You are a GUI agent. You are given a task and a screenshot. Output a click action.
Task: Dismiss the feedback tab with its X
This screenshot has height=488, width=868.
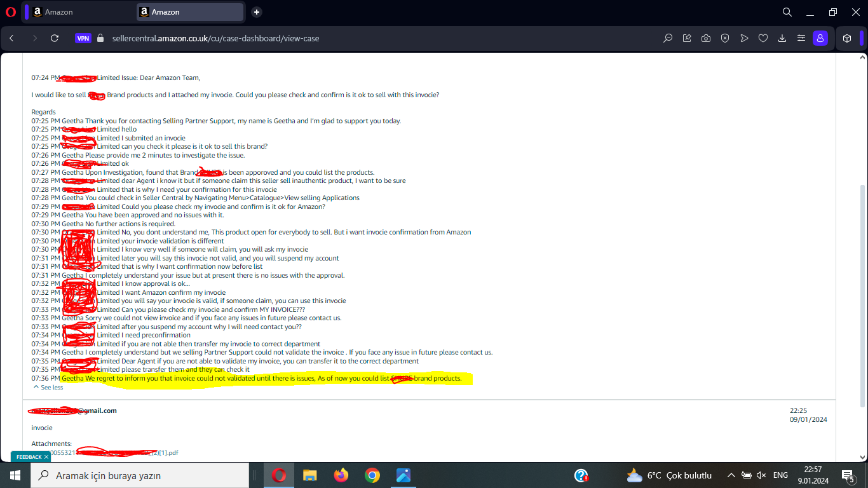46,457
